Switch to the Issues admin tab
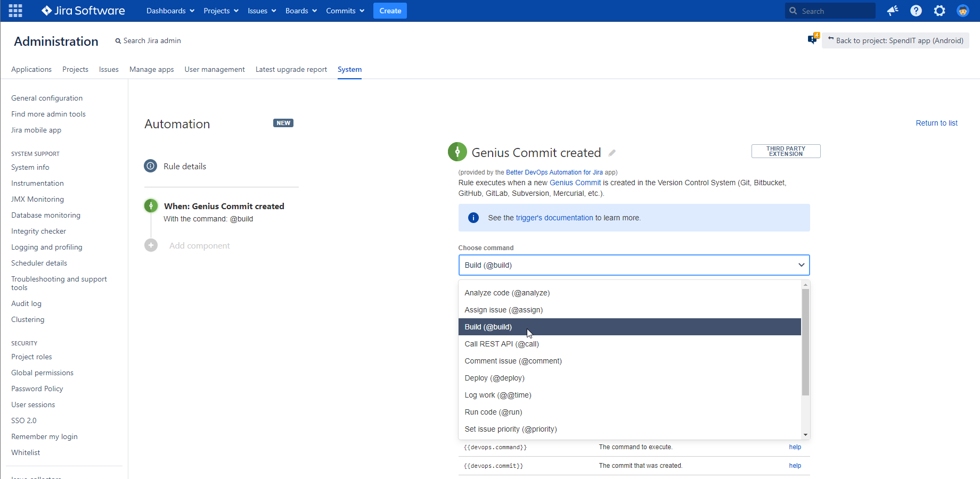 [x=109, y=69]
